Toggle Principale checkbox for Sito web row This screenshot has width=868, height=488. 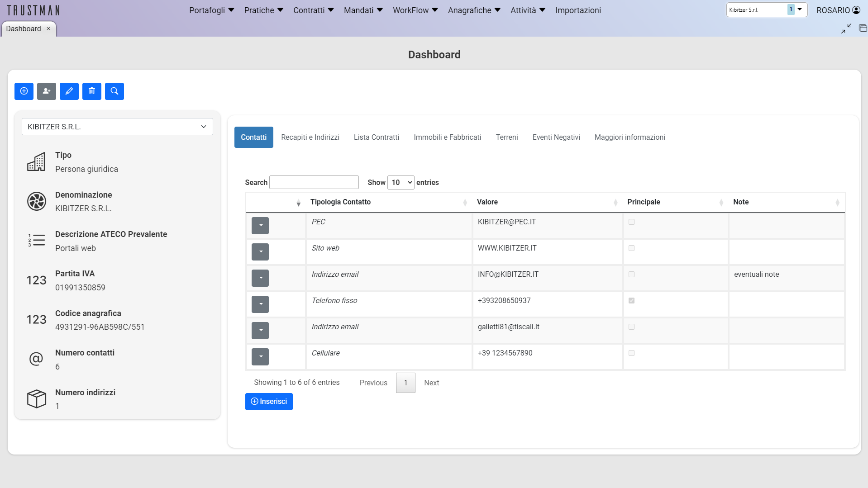[x=632, y=248]
